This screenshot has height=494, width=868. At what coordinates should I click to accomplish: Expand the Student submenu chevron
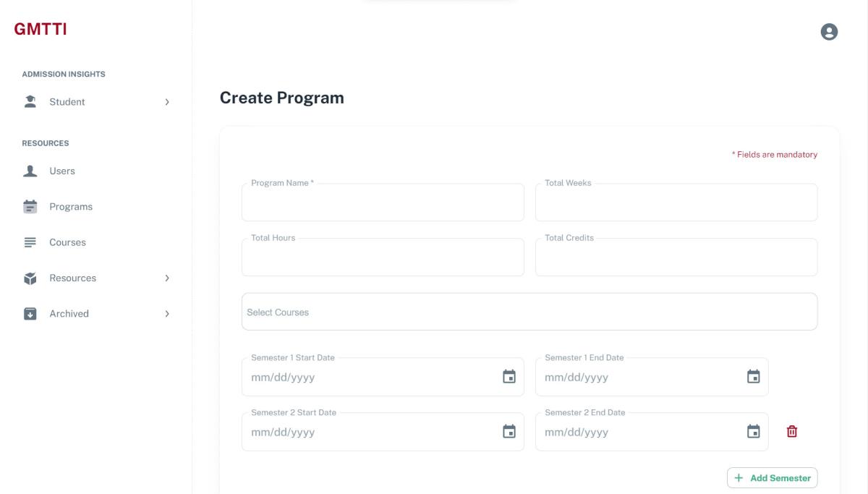(x=167, y=102)
